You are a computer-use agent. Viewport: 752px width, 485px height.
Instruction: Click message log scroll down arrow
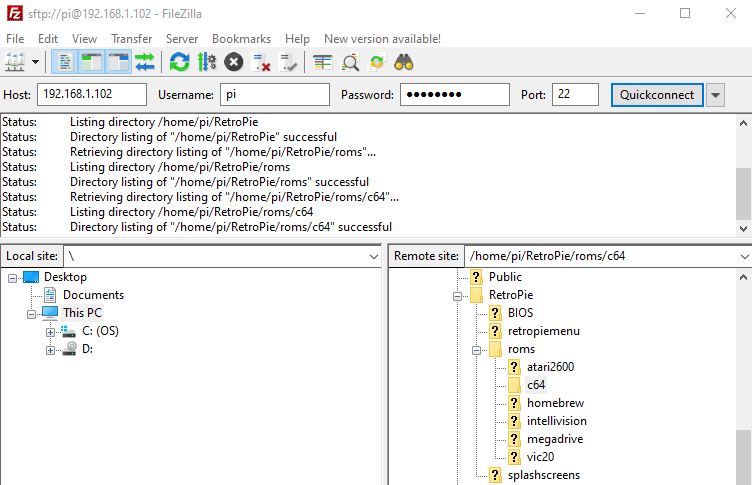pos(743,229)
